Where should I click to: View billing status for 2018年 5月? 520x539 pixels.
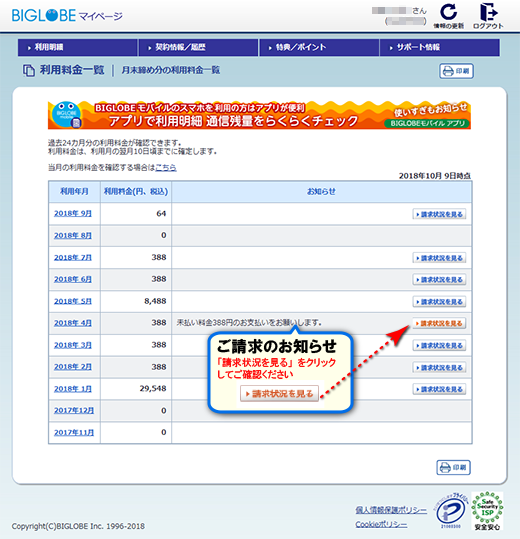point(439,301)
